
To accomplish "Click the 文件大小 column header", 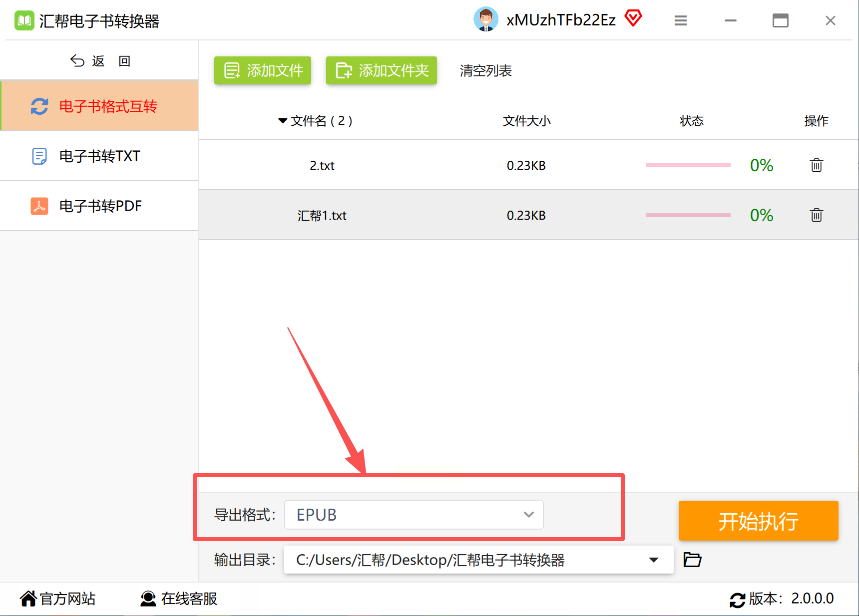I will click(526, 121).
